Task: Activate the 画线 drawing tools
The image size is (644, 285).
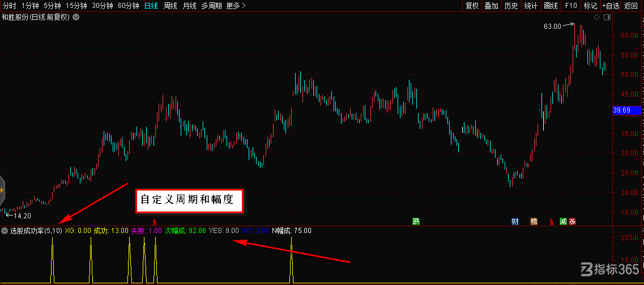Action: coord(551,6)
